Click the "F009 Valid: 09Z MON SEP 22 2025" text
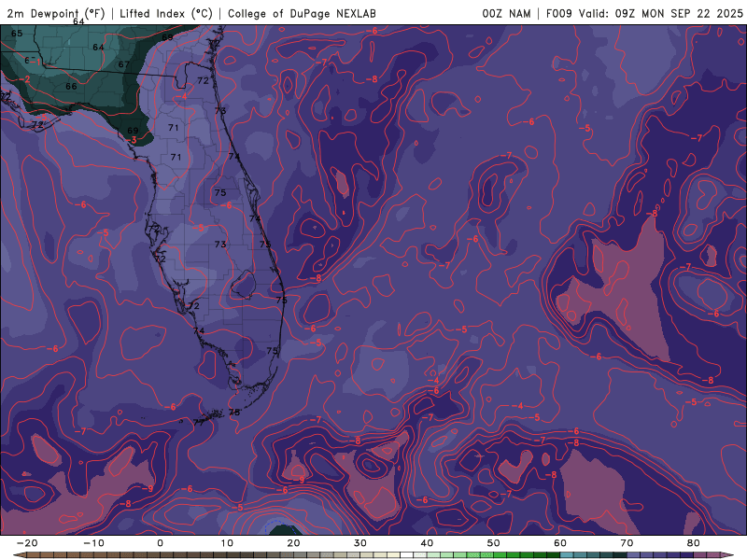This screenshot has width=747, height=560. click(x=644, y=13)
